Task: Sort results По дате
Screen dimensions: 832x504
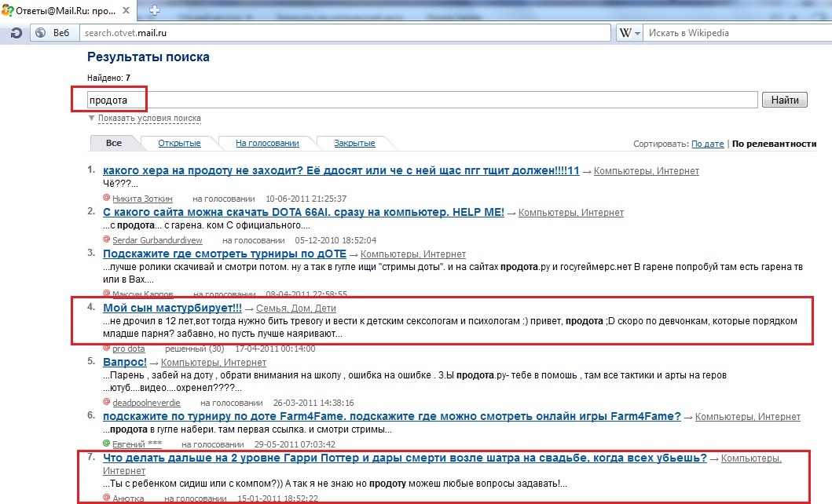Action: [707, 144]
